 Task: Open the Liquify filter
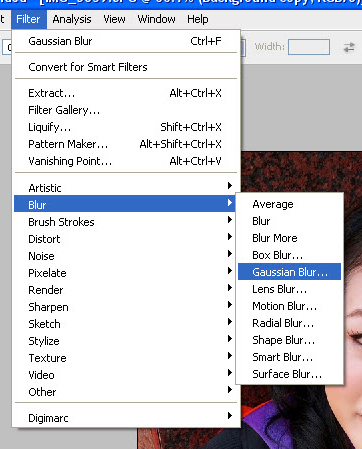126,127
